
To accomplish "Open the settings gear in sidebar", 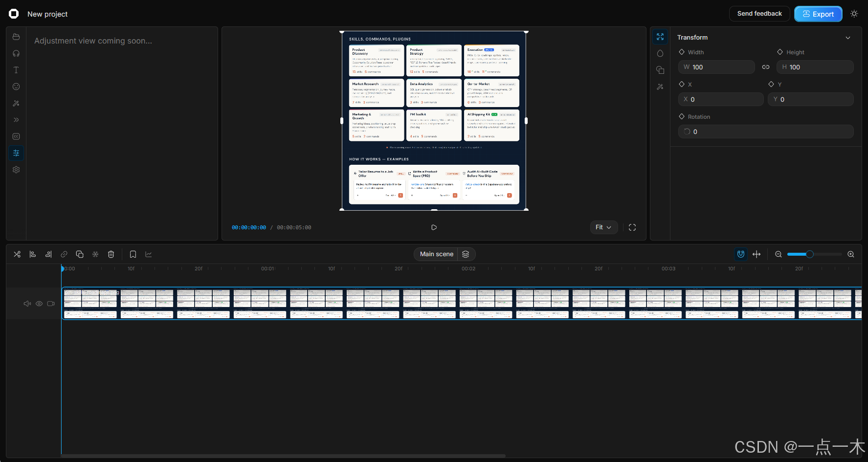I will (x=16, y=170).
